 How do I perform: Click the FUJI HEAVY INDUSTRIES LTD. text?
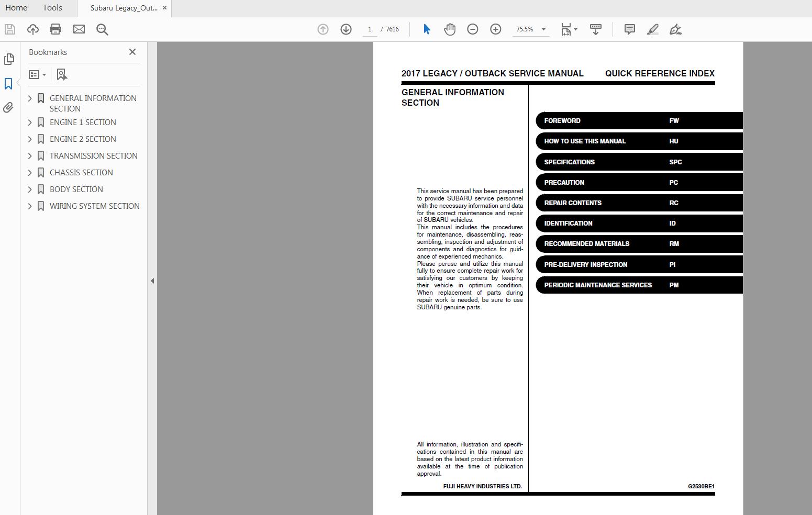483,486
